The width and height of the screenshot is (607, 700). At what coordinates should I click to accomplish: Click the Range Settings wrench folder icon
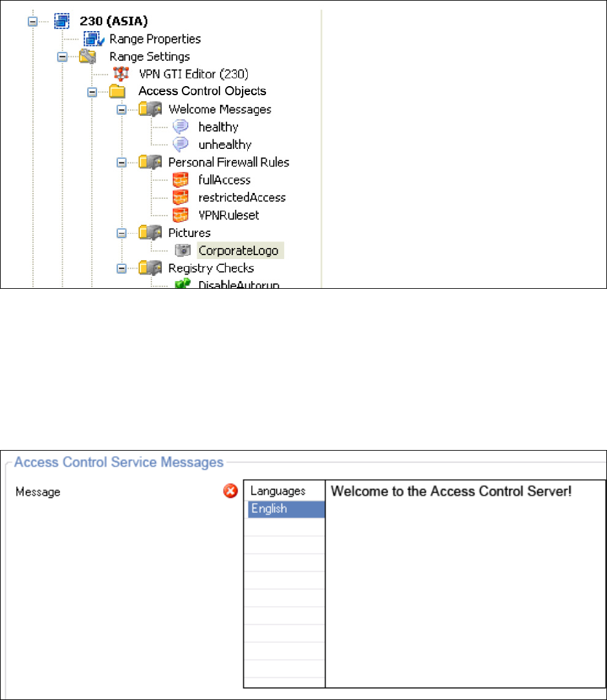(88, 56)
